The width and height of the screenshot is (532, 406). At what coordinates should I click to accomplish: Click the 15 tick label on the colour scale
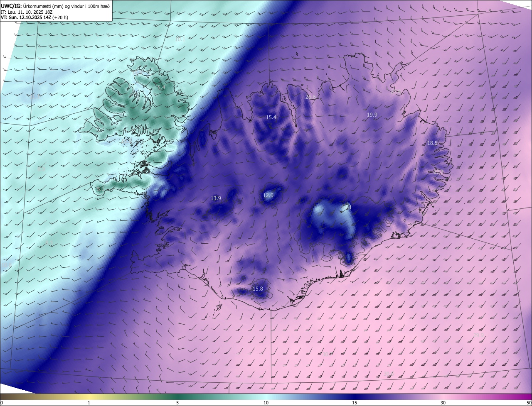355,403
